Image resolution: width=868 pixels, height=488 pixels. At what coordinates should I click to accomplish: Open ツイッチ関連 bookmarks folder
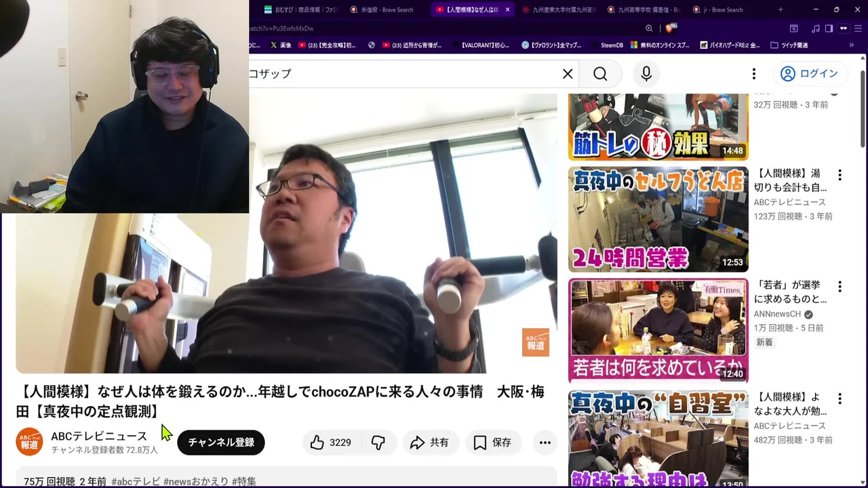tap(789, 45)
